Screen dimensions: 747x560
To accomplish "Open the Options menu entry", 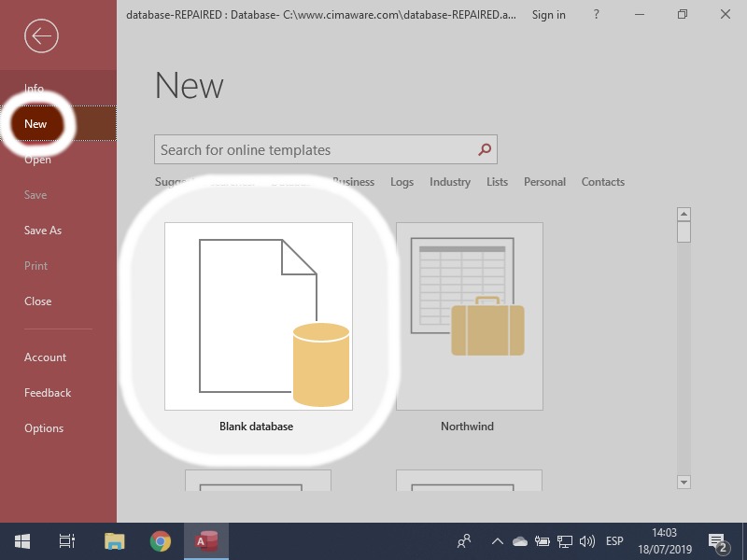I will click(44, 428).
